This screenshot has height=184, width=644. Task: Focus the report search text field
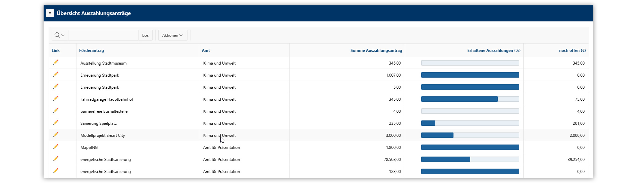pos(103,35)
